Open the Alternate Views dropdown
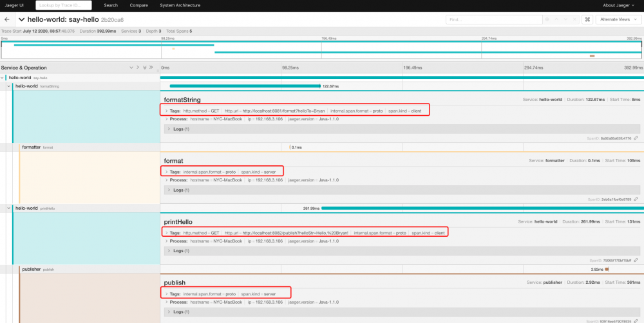The image size is (644, 323). tap(618, 19)
